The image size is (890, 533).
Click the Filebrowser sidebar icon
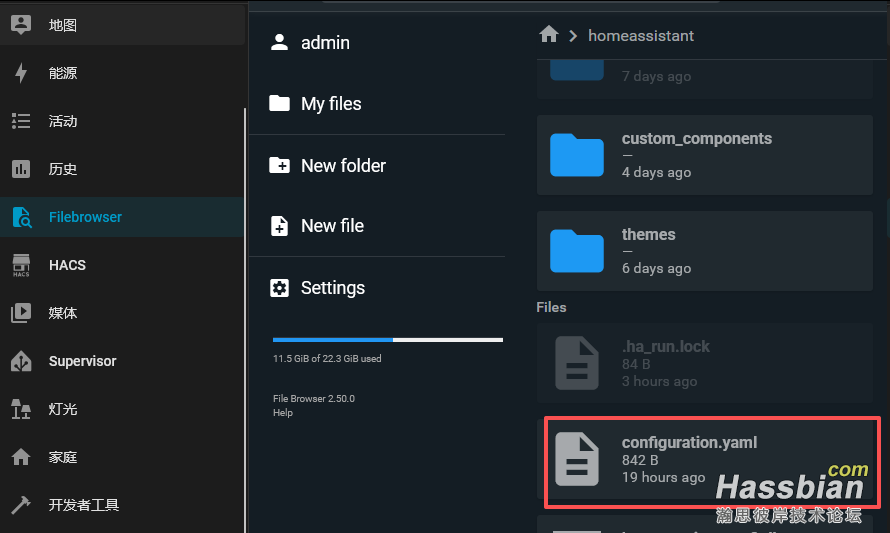(x=21, y=217)
